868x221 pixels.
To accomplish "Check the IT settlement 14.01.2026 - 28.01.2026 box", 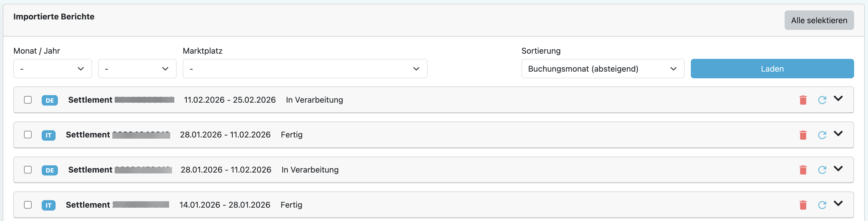I will pos(28,205).
